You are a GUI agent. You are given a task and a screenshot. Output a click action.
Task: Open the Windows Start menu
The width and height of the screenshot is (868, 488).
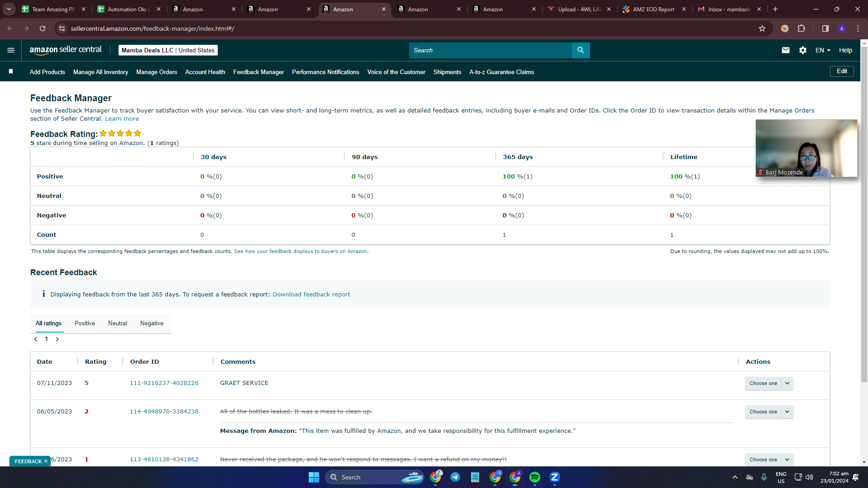314,477
